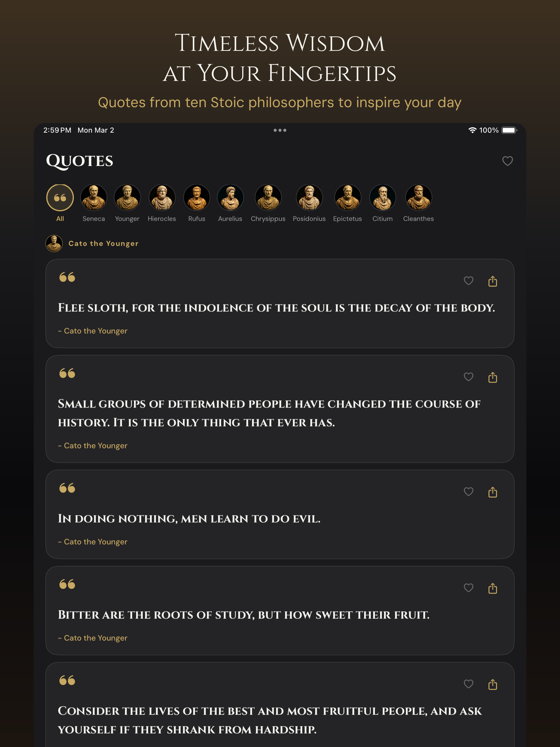The image size is (560, 747).
Task: Share the 'Bitter are the roots' quote
Action: 492,588
